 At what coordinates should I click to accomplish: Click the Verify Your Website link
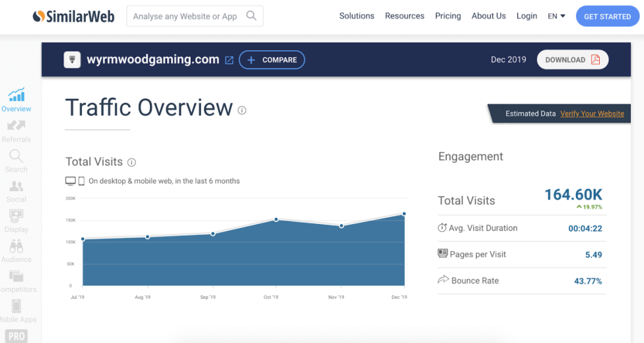coord(592,114)
